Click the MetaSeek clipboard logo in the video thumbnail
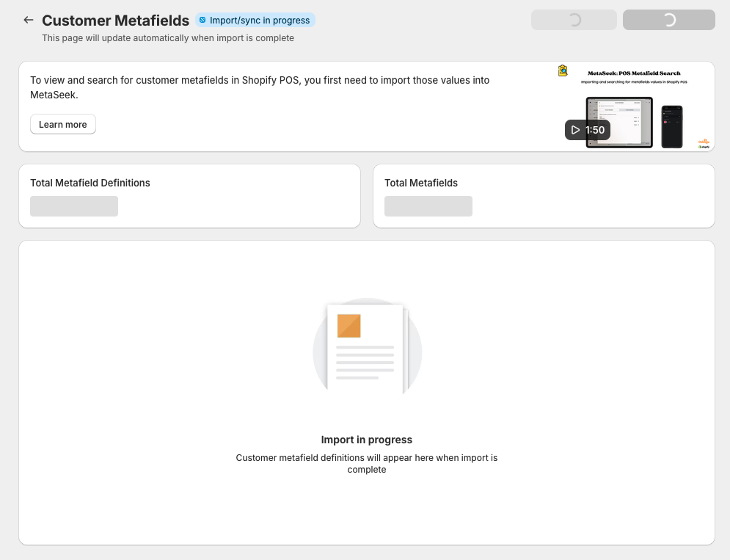Viewport: 730px width, 560px height. coord(563,71)
